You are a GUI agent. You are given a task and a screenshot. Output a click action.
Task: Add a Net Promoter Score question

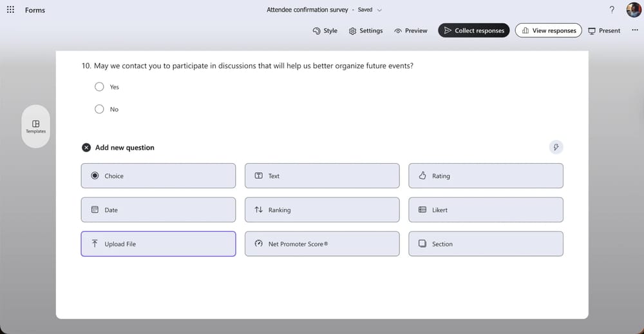coord(322,244)
